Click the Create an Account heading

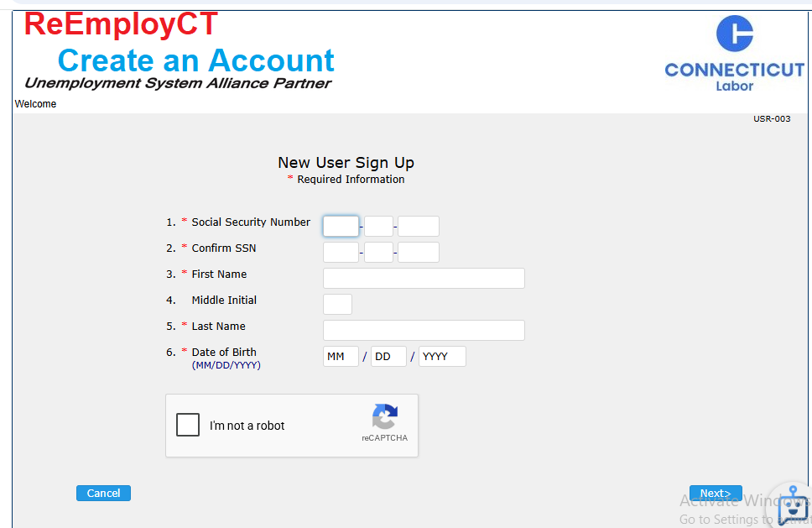[x=195, y=60]
